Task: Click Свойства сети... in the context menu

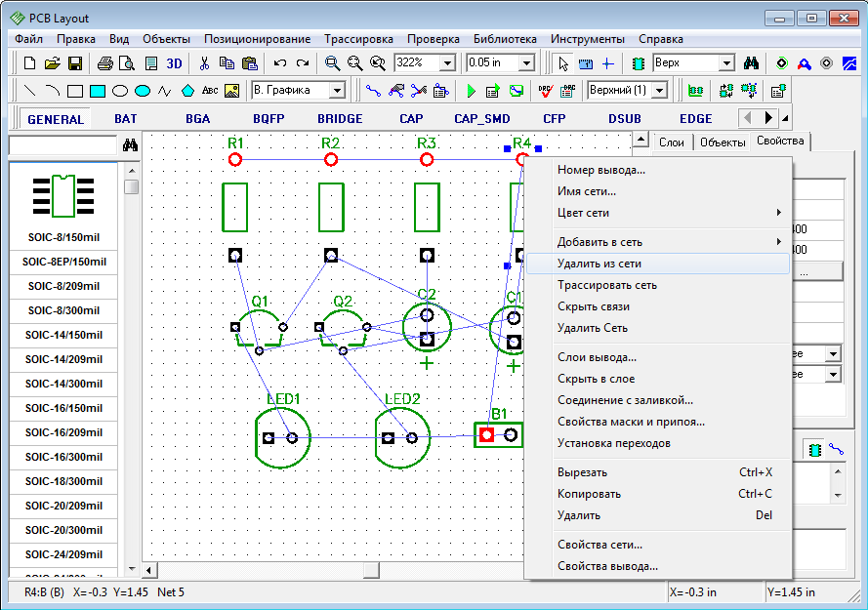Action: 658,545
